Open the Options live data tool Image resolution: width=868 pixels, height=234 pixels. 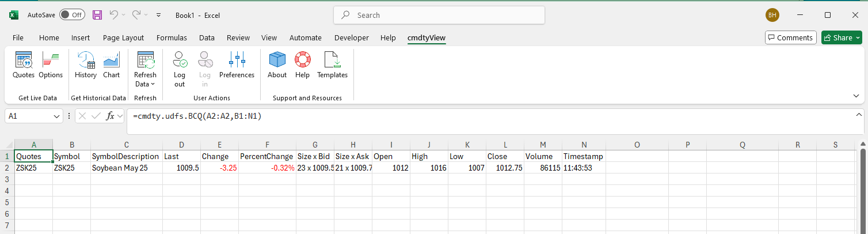click(x=51, y=65)
